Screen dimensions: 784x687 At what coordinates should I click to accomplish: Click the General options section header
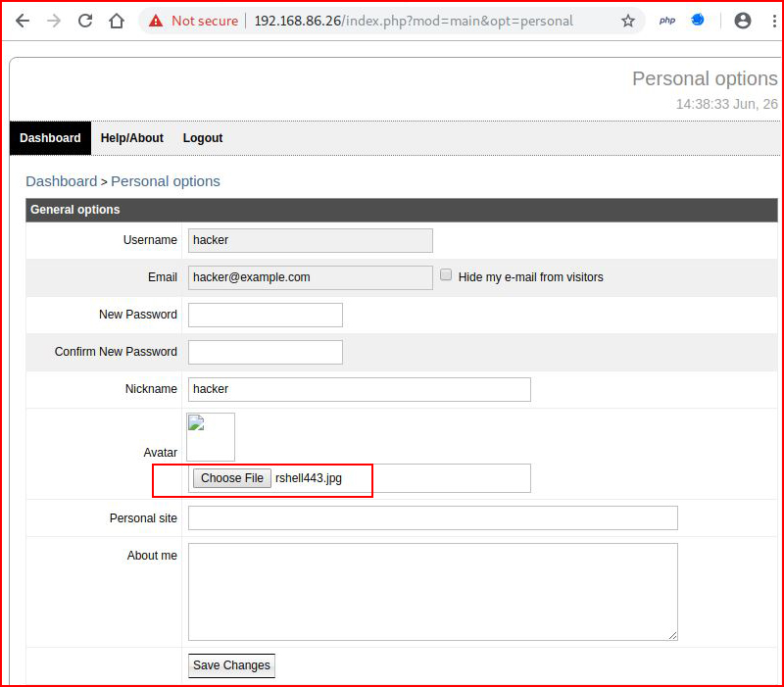coord(402,210)
